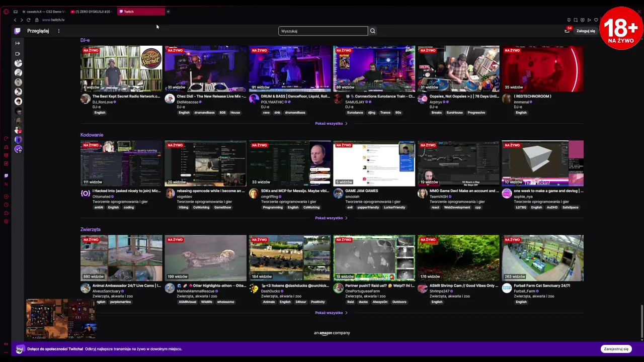
Task: Open Furball_Farm channel avatar
Action: pyautogui.click(x=507, y=288)
